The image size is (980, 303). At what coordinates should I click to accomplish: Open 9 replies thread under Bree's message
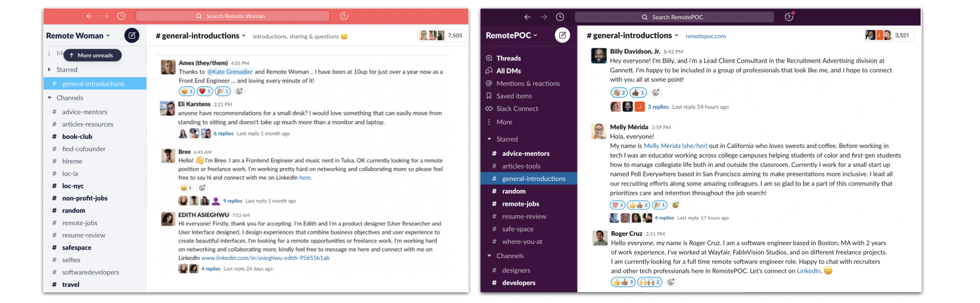[x=232, y=201]
